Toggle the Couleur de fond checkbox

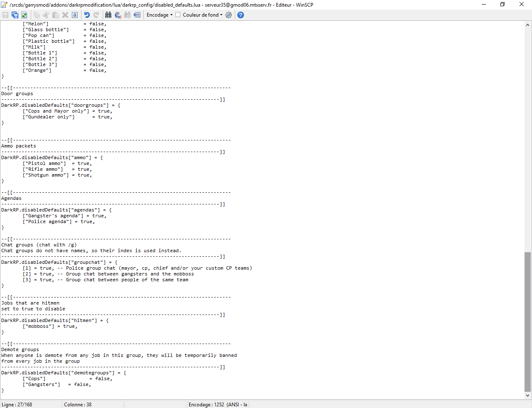(x=178, y=15)
